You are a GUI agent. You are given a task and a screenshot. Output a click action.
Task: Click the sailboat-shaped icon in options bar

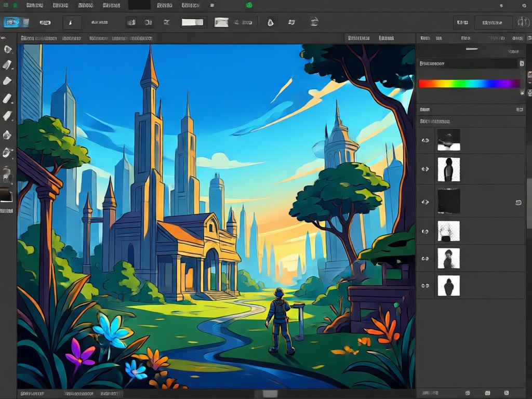[x=314, y=22]
